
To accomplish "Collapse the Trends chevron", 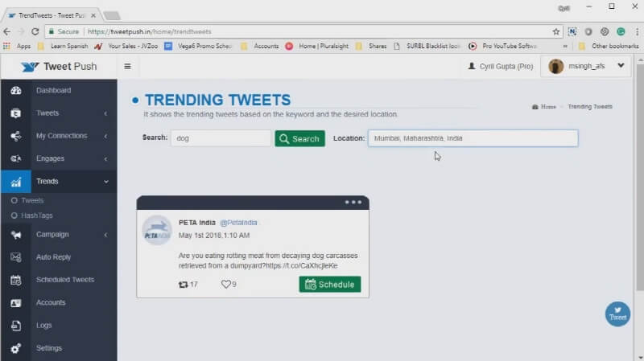I will click(x=106, y=182).
